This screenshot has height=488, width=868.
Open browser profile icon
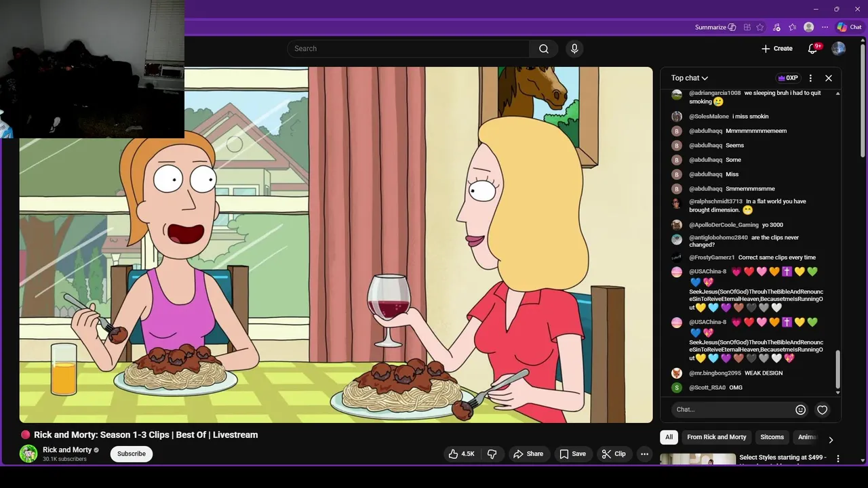tap(808, 27)
